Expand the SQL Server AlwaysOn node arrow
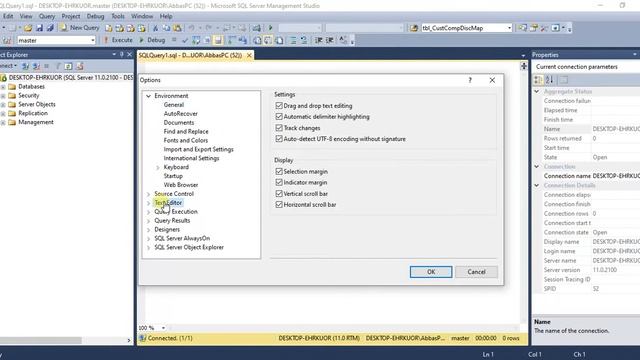The image size is (640, 360). (x=149, y=238)
